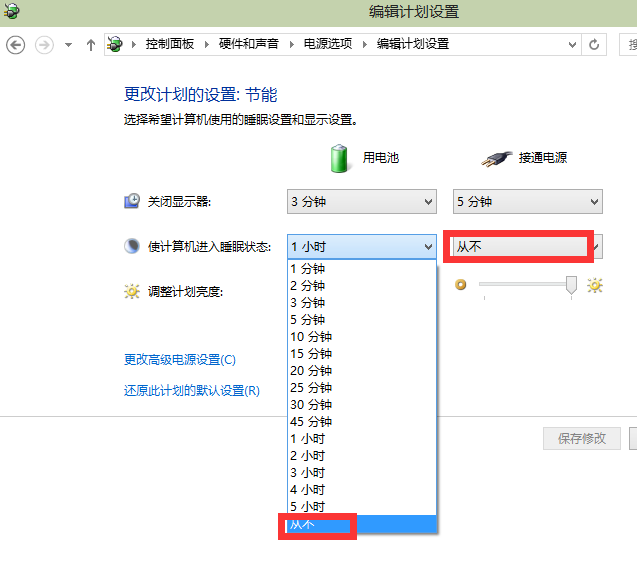Click 控制面板 in the breadcrumb path

coord(170,45)
